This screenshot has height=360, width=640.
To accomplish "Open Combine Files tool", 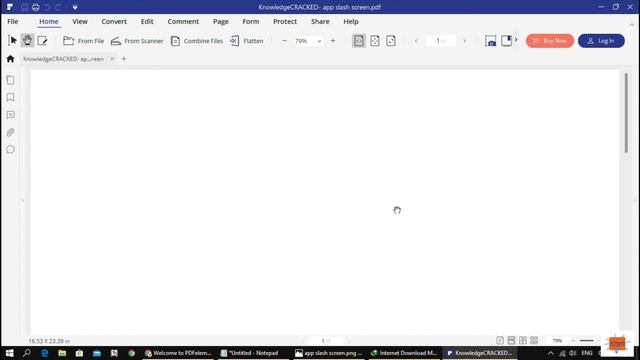I will point(197,41).
